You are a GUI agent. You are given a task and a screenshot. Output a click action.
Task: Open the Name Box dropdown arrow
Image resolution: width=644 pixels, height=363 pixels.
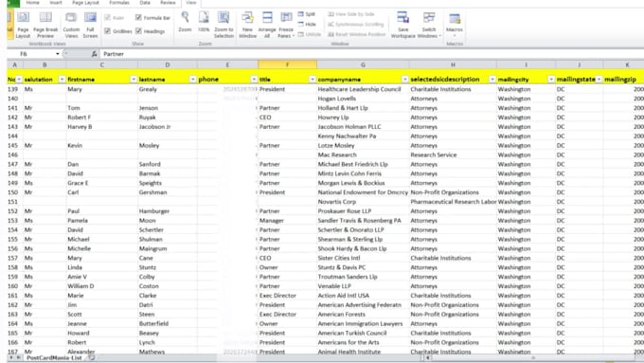(58, 54)
